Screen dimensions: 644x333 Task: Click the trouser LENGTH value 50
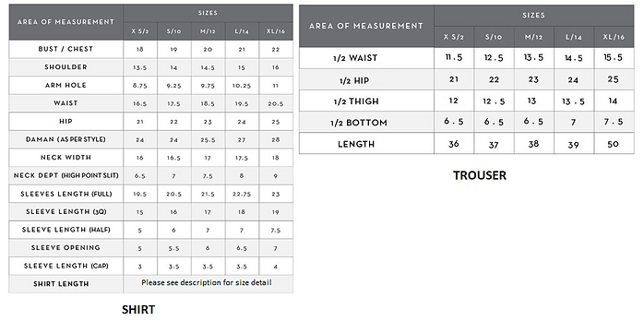[613, 144]
